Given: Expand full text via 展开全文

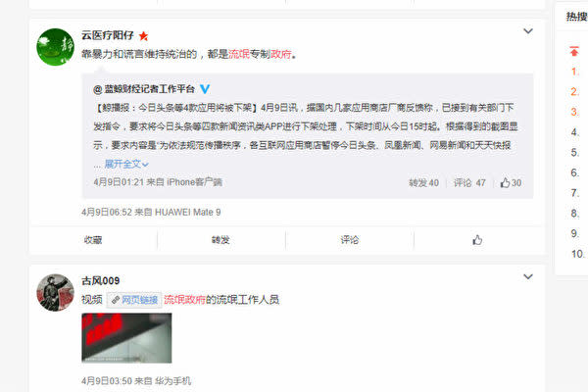Looking at the screenshot, I should pyautogui.click(x=126, y=164).
